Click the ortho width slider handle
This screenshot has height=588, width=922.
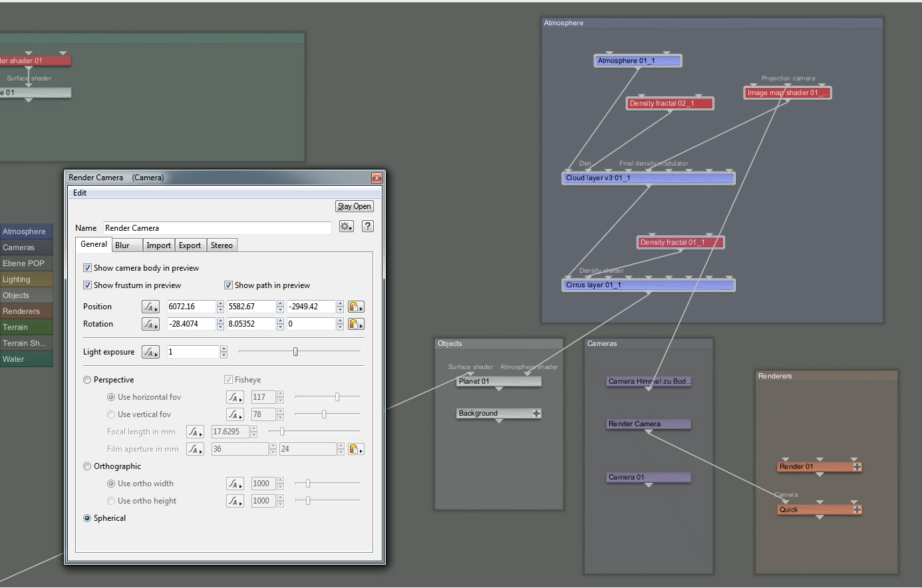pyautogui.click(x=308, y=484)
